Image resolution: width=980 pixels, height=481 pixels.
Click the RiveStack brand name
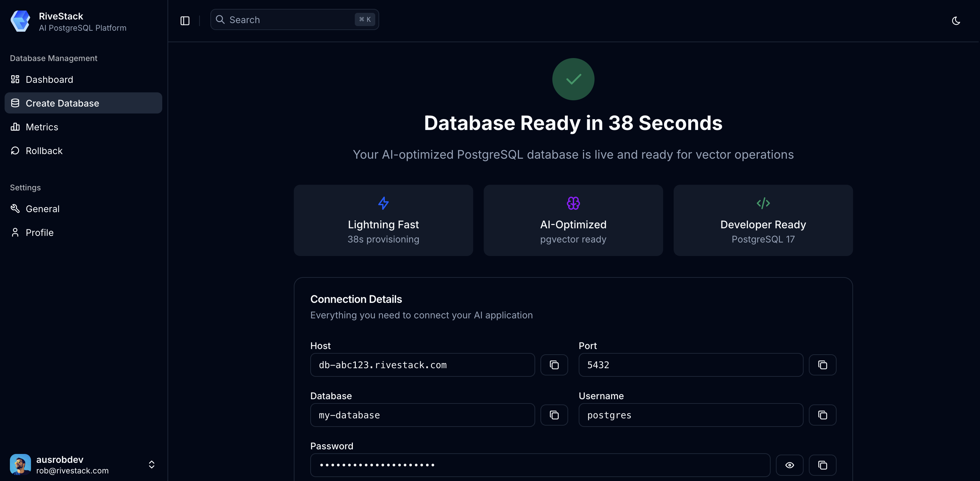(x=61, y=16)
